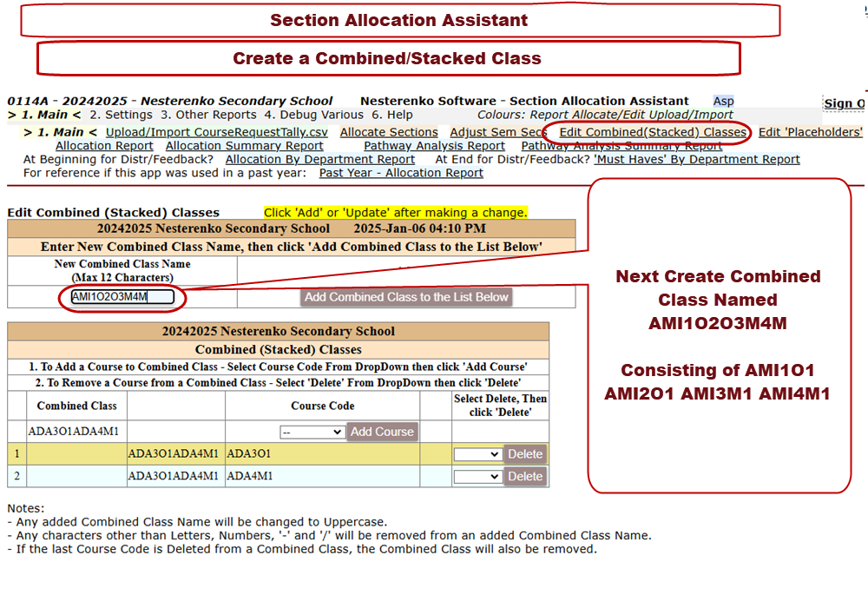Click the Add Course button
This screenshot has height=608, width=868.
pyautogui.click(x=382, y=432)
